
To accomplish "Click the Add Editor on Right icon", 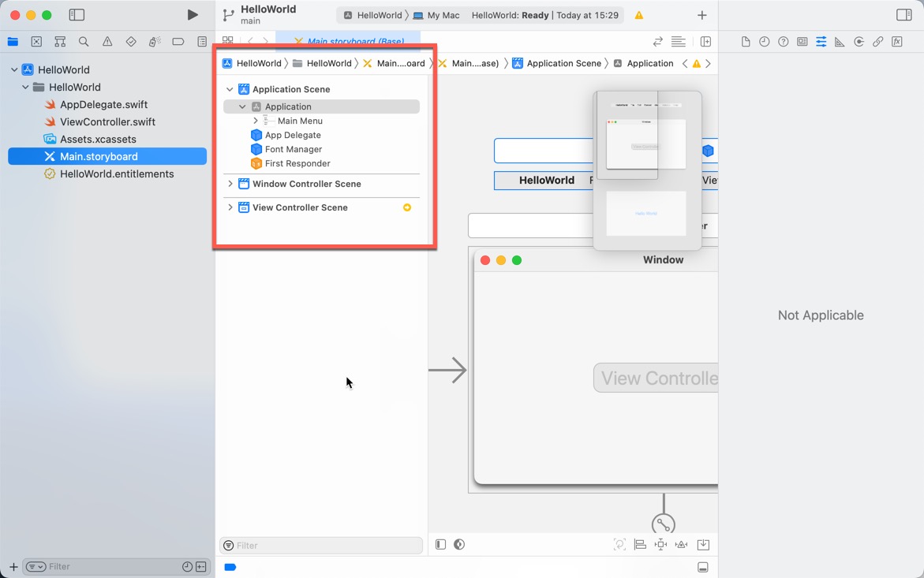I will coord(705,41).
